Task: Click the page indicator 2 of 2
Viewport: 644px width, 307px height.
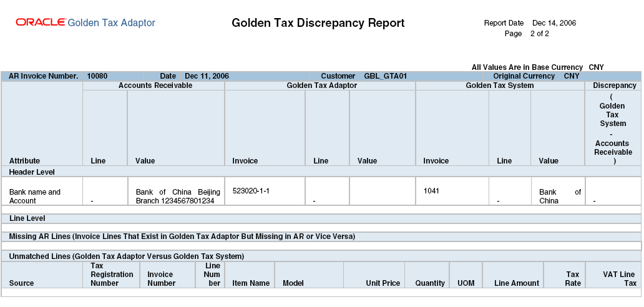Action: (x=539, y=34)
